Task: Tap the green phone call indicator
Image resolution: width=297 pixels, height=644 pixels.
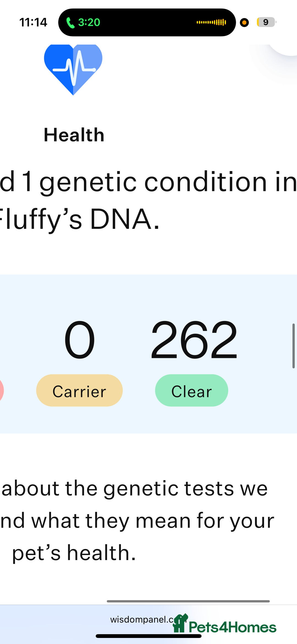Action: [70, 23]
